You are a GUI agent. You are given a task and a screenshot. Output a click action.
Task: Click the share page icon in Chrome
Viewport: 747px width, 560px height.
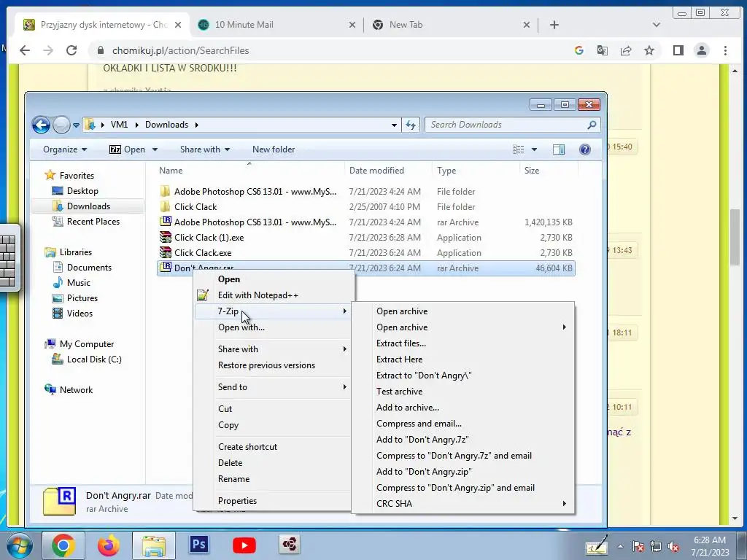[x=625, y=50]
